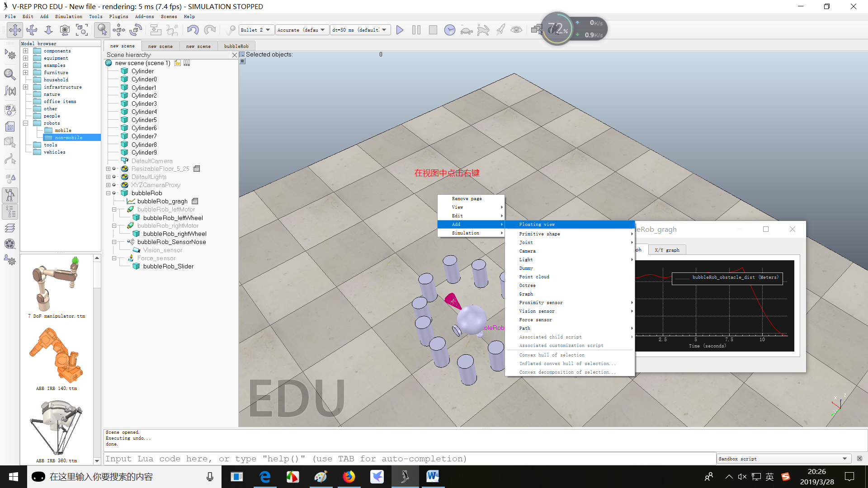Click the slow down simulation turtle icon
The image size is (868, 488).
(466, 30)
